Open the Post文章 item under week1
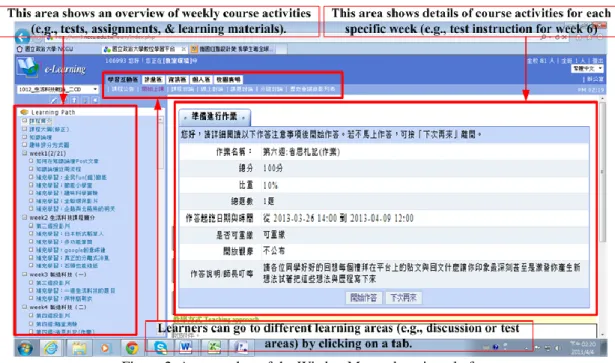The width and height of the screenshot is (615, 363). click(x=67, y=161)
